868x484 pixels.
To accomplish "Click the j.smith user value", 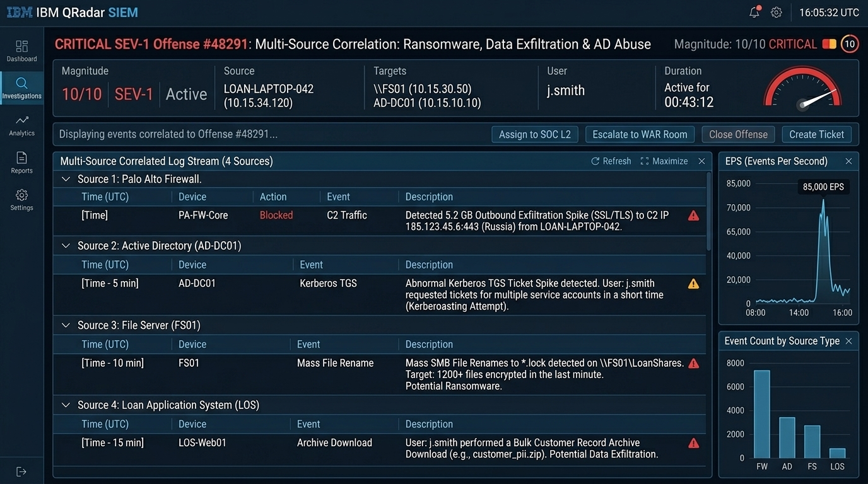I will 566,91.
